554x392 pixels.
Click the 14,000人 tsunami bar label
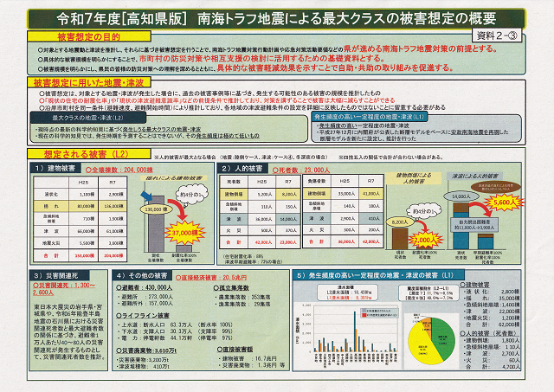pos(461,196)
